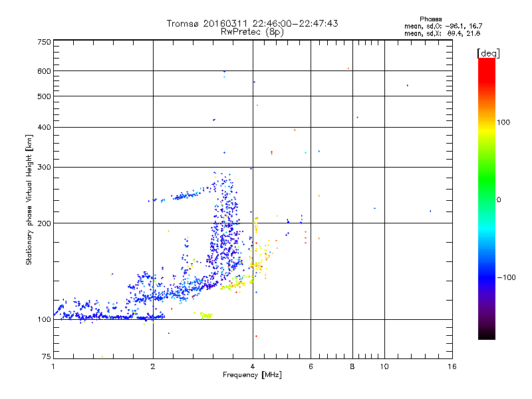Click the 'Phases' header text
Image resolution: width=532 pixels, height=399 pixels.
(x=430, y=19)
